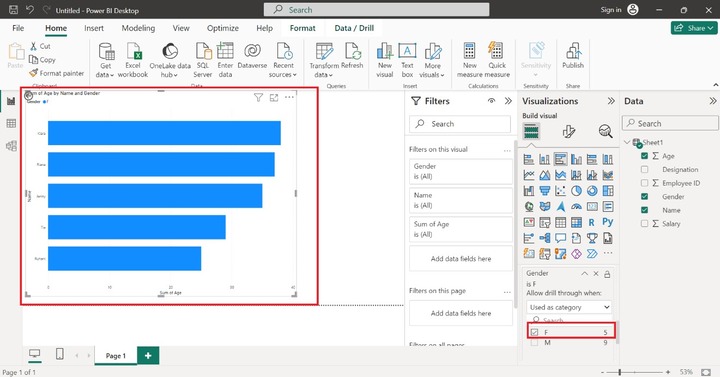The image size is (720, 377).
Task: Open the chart's More options ellipsis
Action: pos(289,97)
